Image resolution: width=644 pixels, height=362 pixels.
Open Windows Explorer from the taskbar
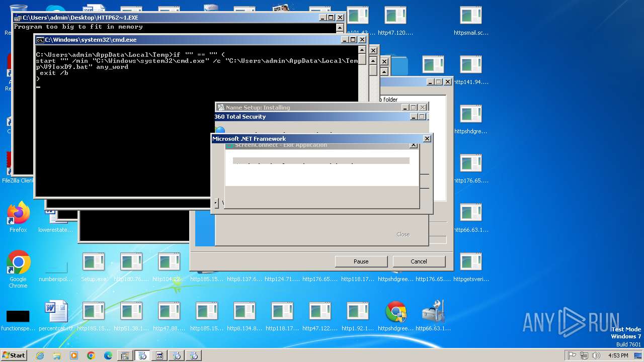click(x=57, y=355)
